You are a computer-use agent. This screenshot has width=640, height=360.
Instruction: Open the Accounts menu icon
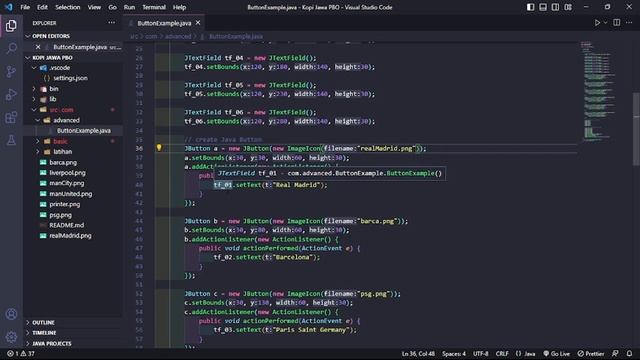(11, 314)
